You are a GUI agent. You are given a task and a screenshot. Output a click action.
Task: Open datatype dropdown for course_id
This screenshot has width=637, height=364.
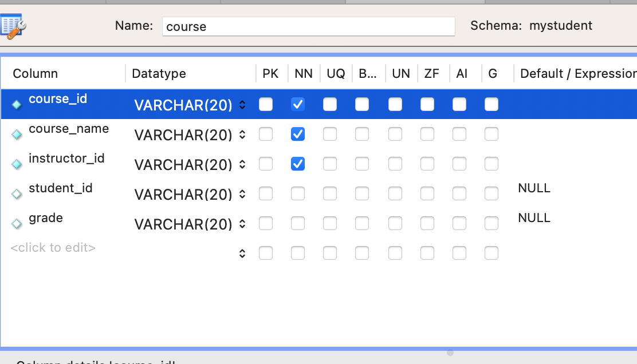(x=242, y=105)
